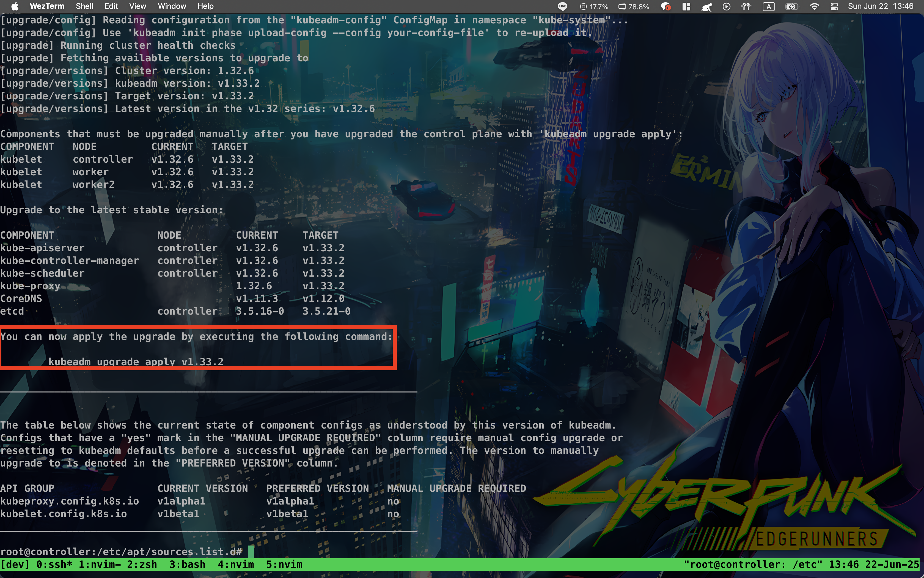
Task: Click the 'kube-scheduler' component name
Action: [42, 273]
